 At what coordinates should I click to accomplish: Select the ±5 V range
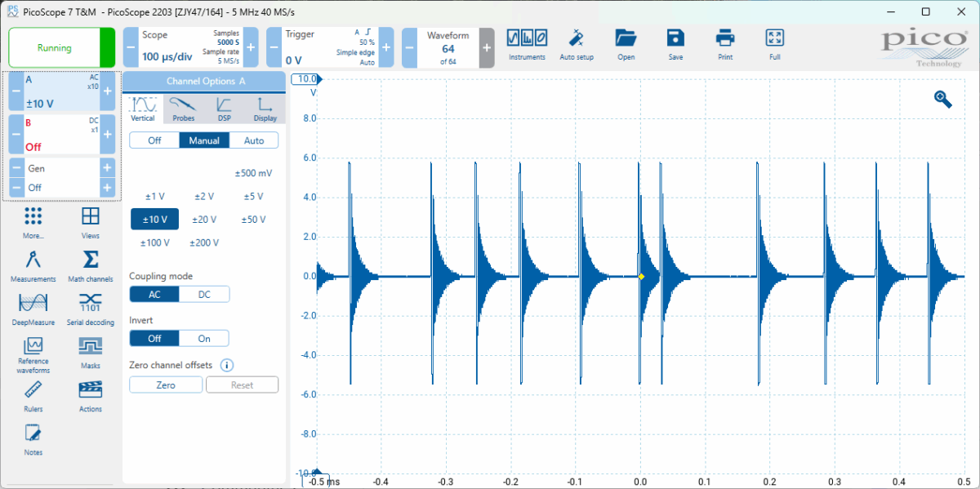(254, 197)
